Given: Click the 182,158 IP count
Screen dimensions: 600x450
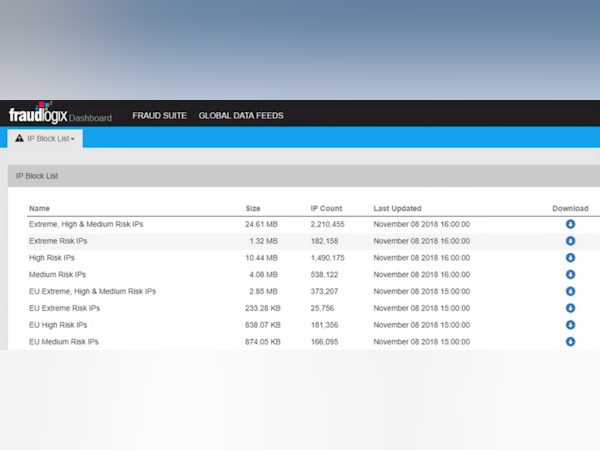Looking at the screenshot, I should [324, 241].
